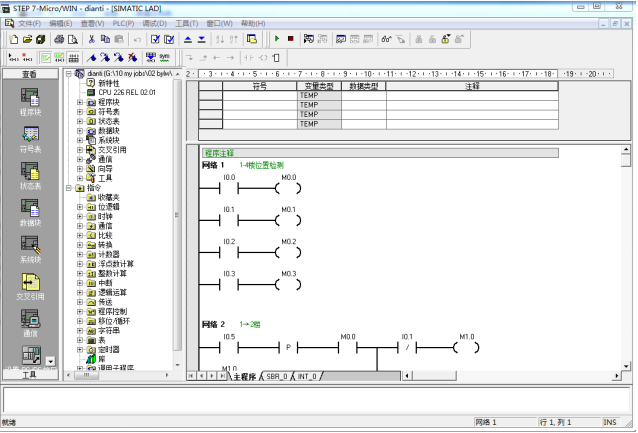Select the I0.0 contact in network 1

pyautogui.click(x=229, y=188)
